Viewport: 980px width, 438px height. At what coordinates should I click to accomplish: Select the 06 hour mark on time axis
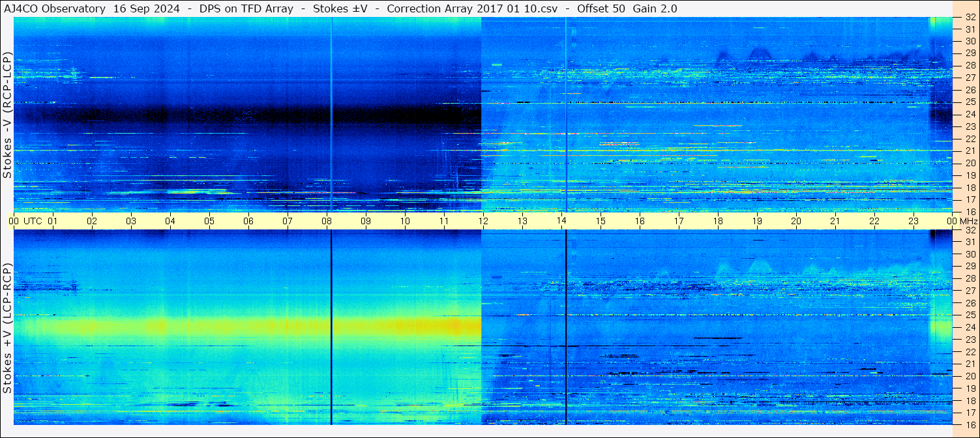click(x=248, y=221)
